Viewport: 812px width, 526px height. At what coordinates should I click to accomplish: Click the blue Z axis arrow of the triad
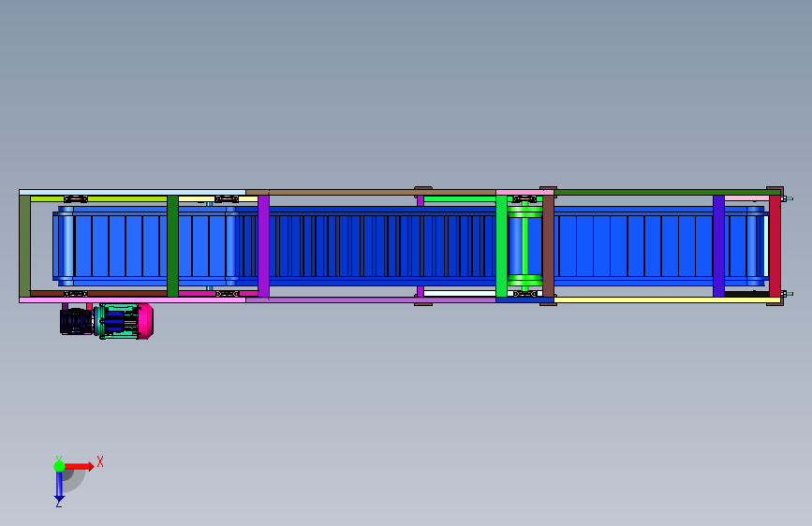point(59,487)
